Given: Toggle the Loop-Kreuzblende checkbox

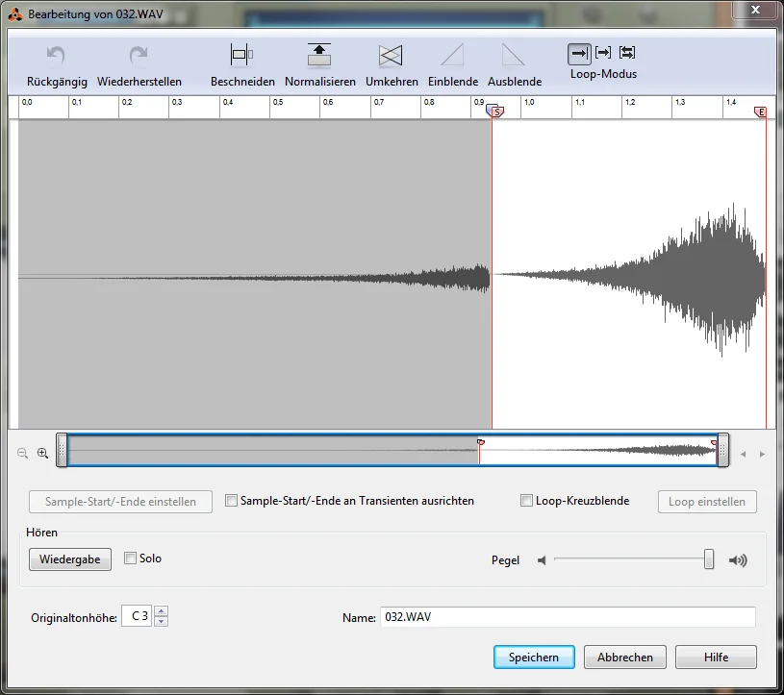Looking at the screenshot, I should point(526,501).
